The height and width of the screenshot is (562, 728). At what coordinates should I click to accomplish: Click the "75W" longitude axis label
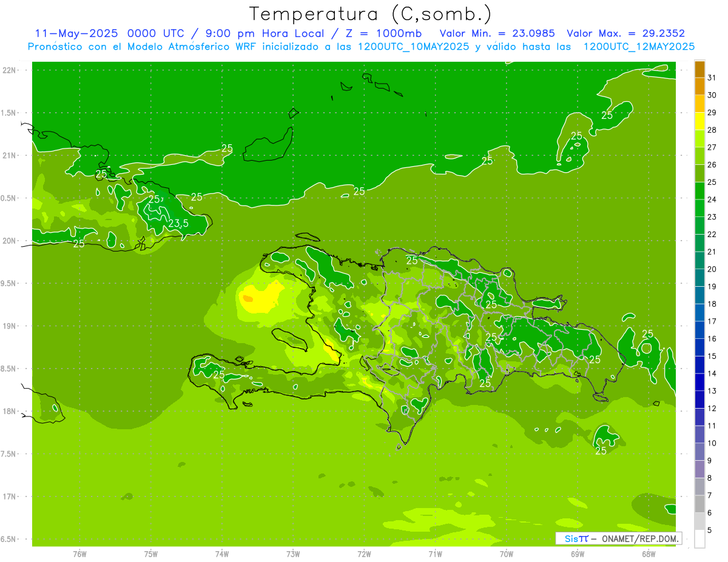(x=151, y=554)
